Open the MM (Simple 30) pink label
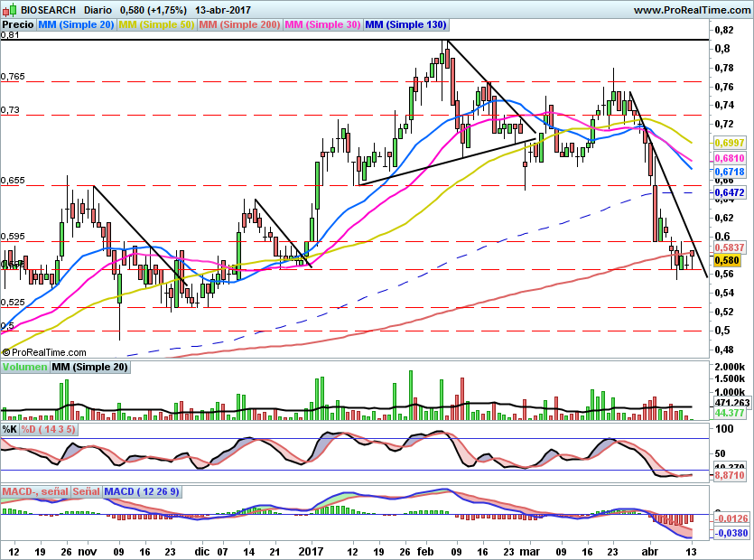 (322, 25)
